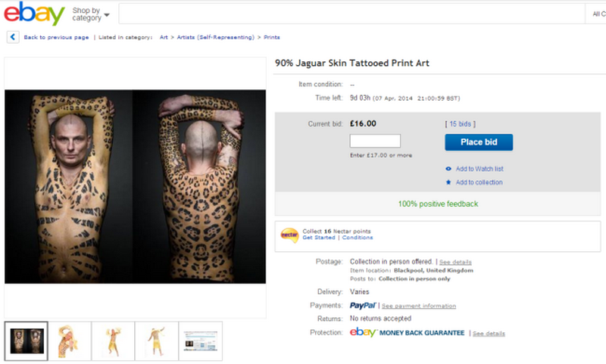The width and height of the screenshot is (606, 364).
Task: Open the 15 bids history link
Action: (x=462, y=123)
